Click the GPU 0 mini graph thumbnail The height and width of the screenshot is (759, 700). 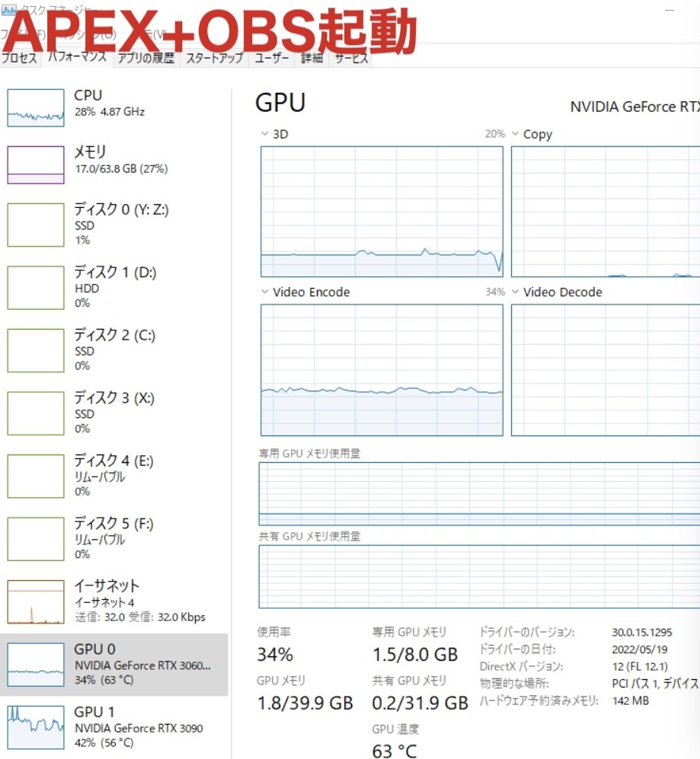pos(35,664)
